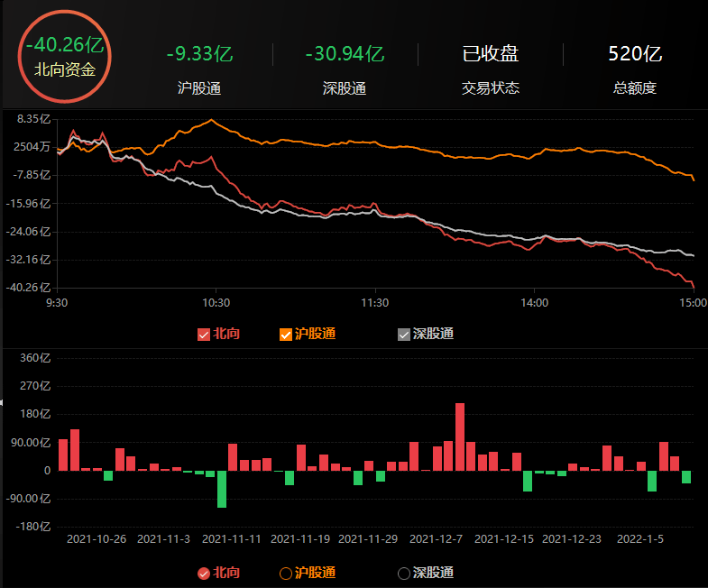Click the -180亿 bar chart axis label
Image resolution: width=708 pixels, height=588 pixels.
click(x=33, y=527)
